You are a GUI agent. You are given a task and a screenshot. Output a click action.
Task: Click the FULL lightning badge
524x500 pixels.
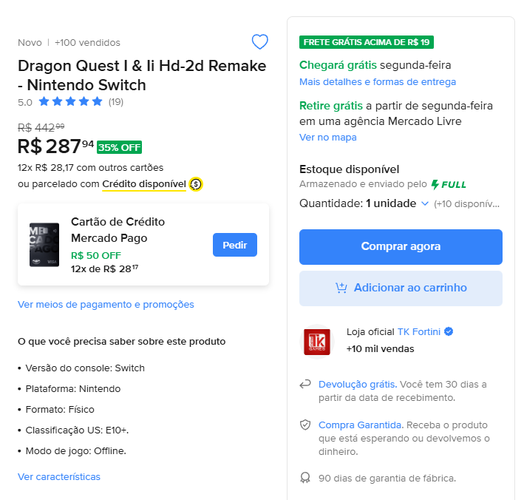click(x=448, y=184)
